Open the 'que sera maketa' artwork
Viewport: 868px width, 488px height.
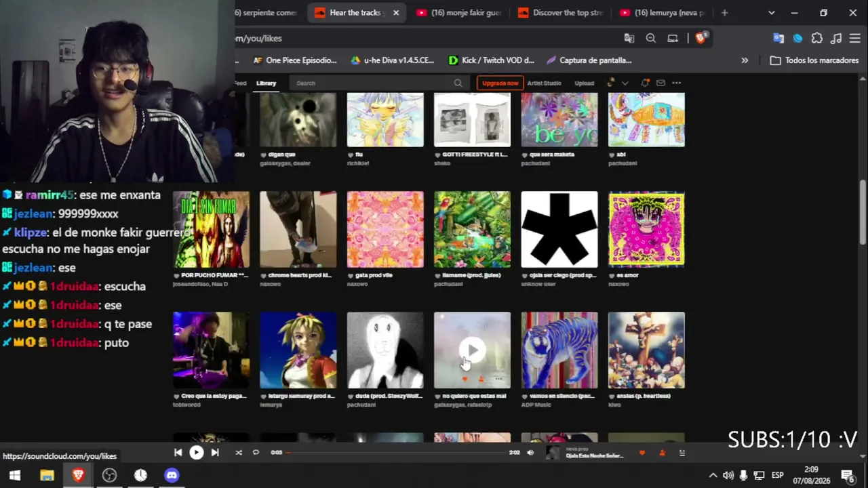[x=559, y=120]
